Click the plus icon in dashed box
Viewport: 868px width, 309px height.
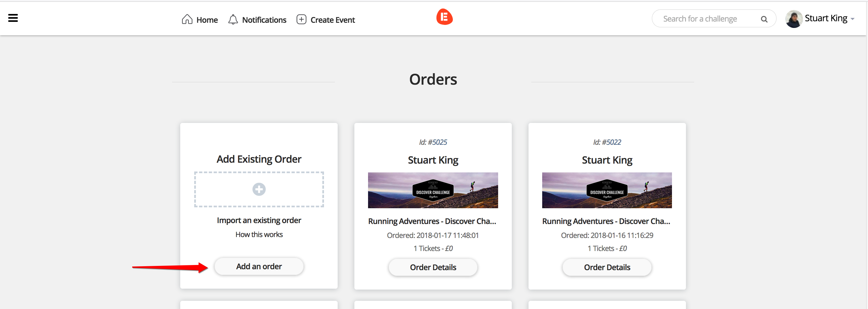259,189
